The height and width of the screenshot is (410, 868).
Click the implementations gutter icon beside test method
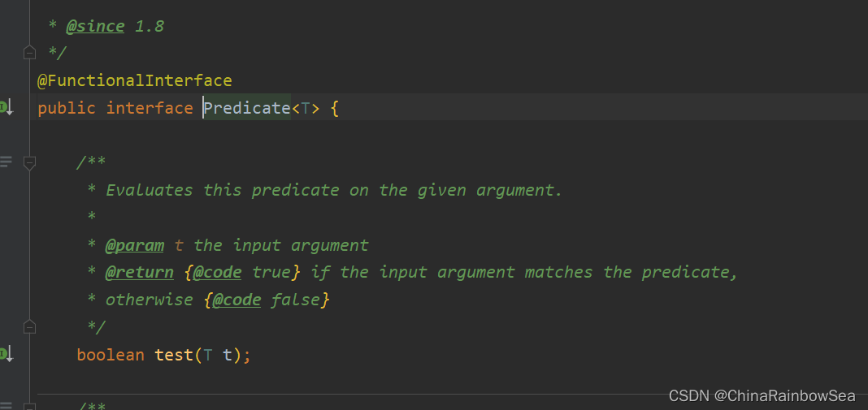pyautogui.click(x=6, y=354)
